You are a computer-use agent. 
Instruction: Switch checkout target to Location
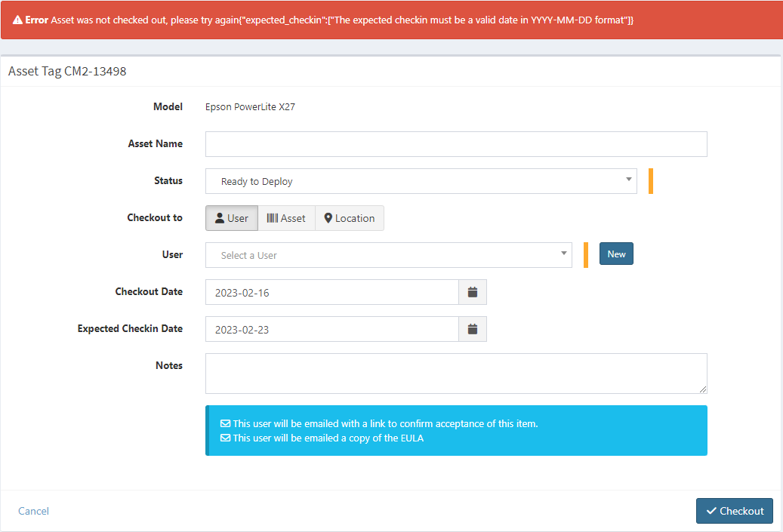(x=350, y=218)
